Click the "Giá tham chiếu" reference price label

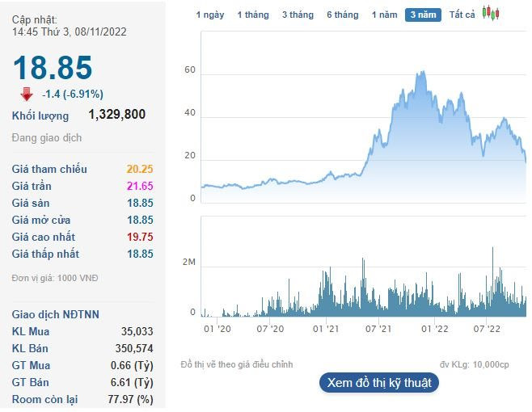pyautogui.click(x=49, y=169)
